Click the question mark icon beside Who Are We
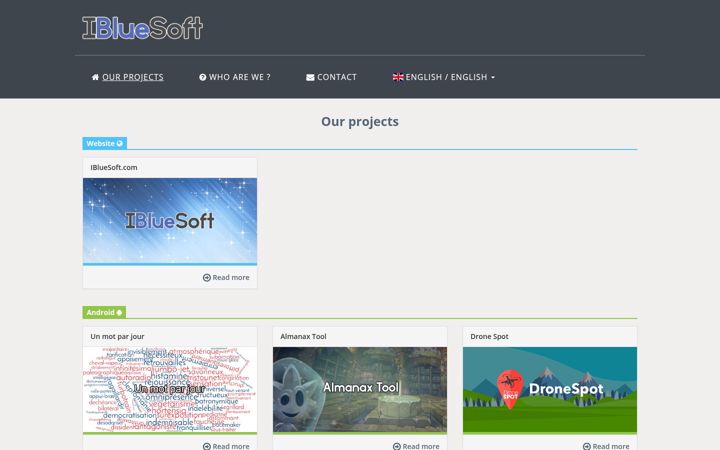Viewport: 720px width, 450px height. (202, 77)
